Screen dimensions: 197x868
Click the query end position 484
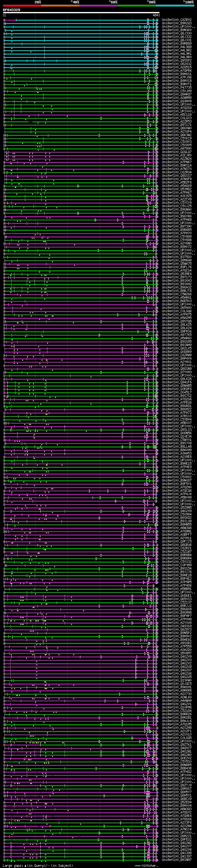tap(155, 15)
